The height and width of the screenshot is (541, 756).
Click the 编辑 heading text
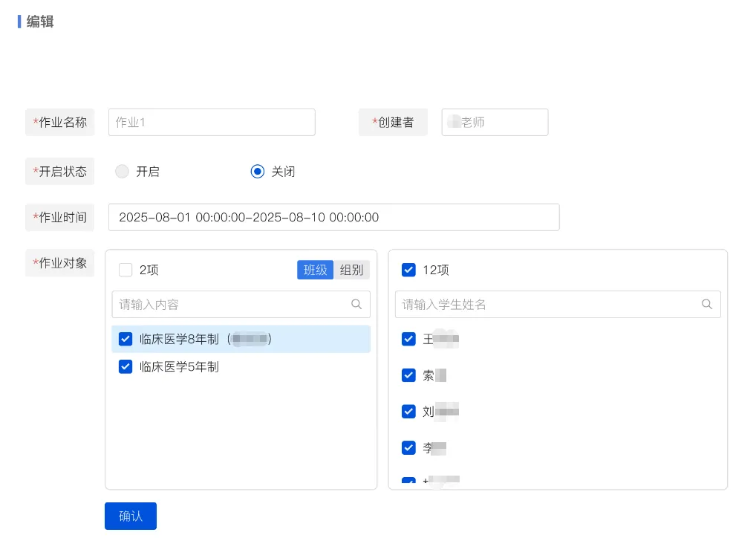pyautogui.click(x=40, y=22)
